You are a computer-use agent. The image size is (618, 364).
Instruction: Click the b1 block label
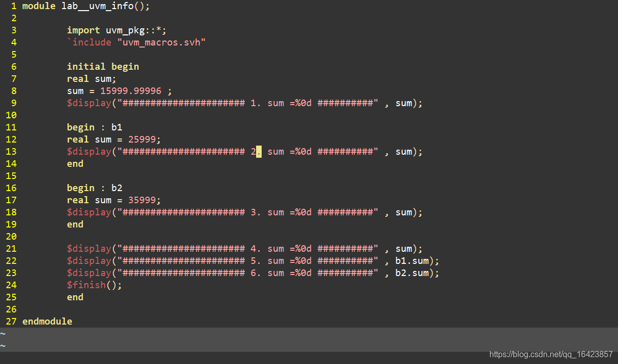[116, 127]
